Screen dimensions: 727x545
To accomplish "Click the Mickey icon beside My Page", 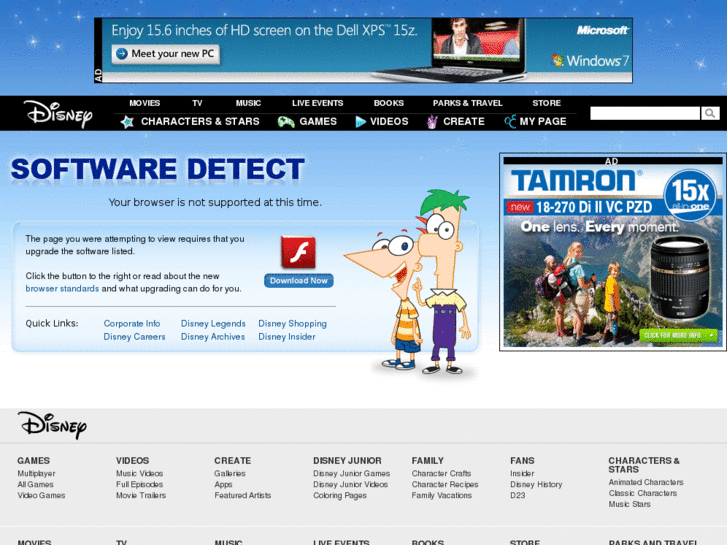I will click(510, 122).
